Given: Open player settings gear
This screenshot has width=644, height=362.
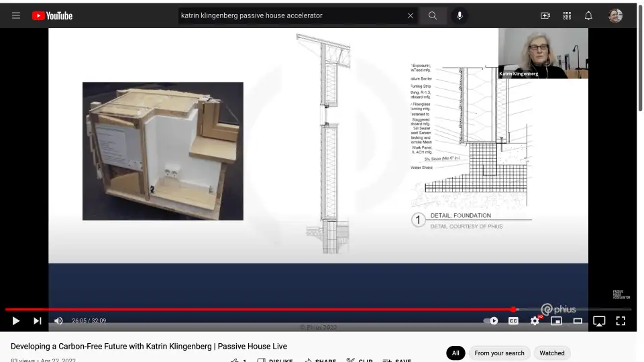Looking at the screenshot, I should (x=535, y=320).
